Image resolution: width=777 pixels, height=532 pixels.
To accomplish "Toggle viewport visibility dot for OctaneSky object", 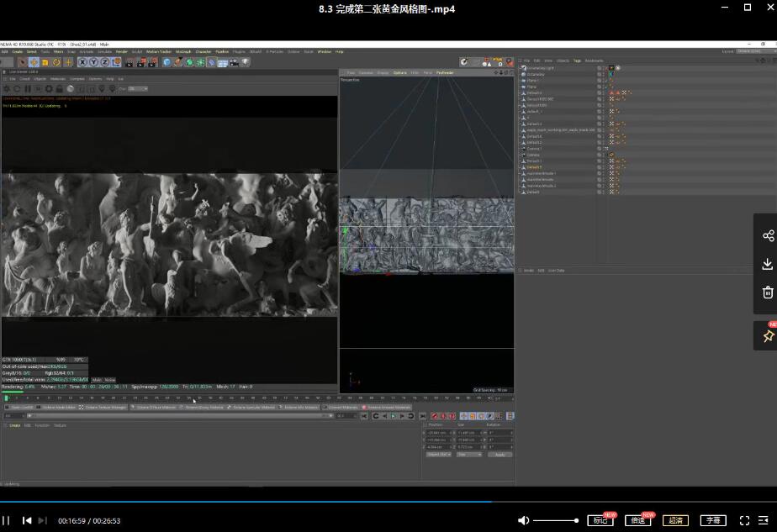I will (x=600, y=75).
